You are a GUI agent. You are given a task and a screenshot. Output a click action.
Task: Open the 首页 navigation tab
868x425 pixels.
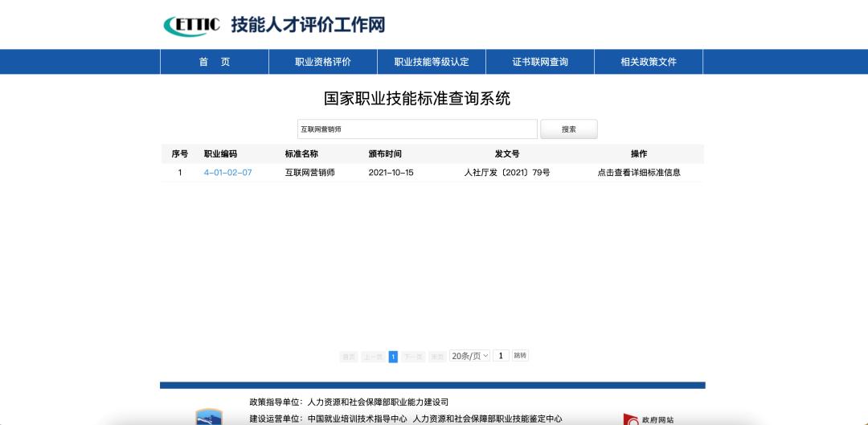point(215,62)
